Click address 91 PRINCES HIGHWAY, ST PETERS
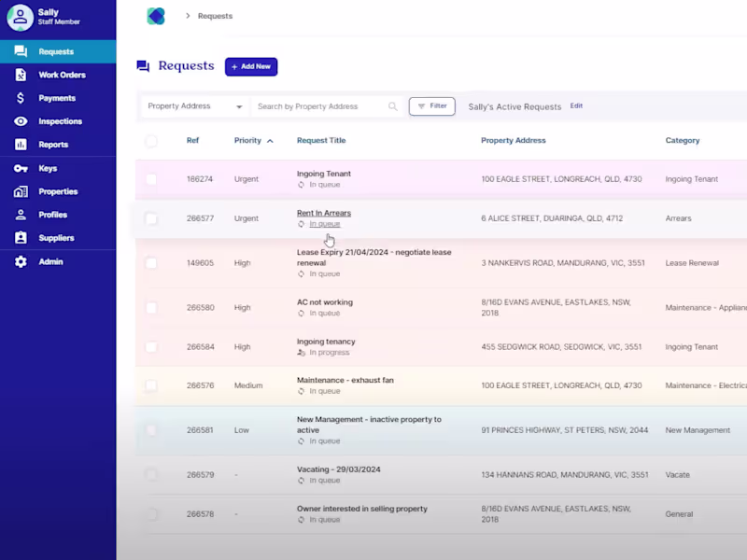747x560 pixels. [564, 430]
